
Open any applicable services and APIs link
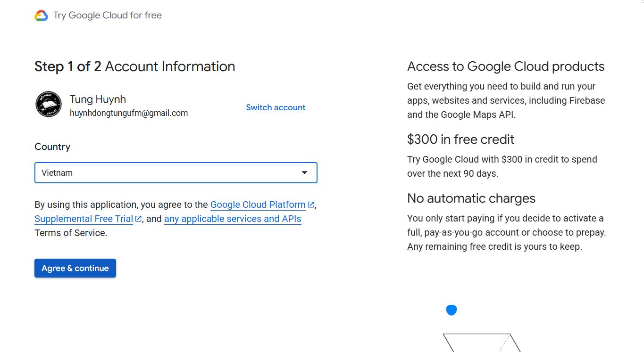pos(233,219)
